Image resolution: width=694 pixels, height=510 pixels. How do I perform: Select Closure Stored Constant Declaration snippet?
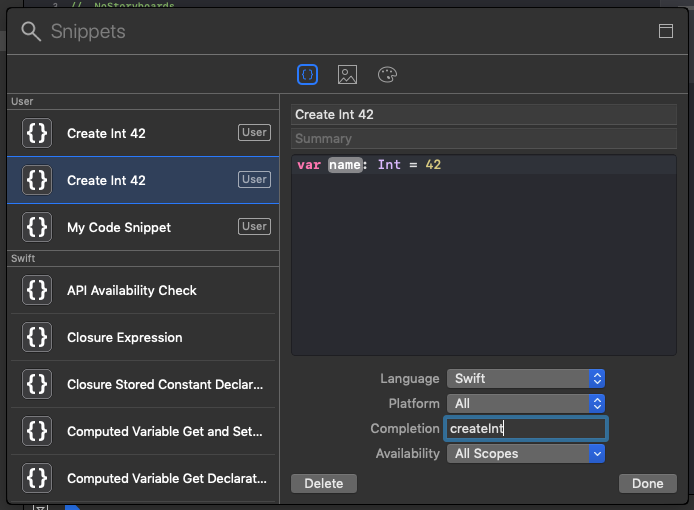tap(143, 384)
